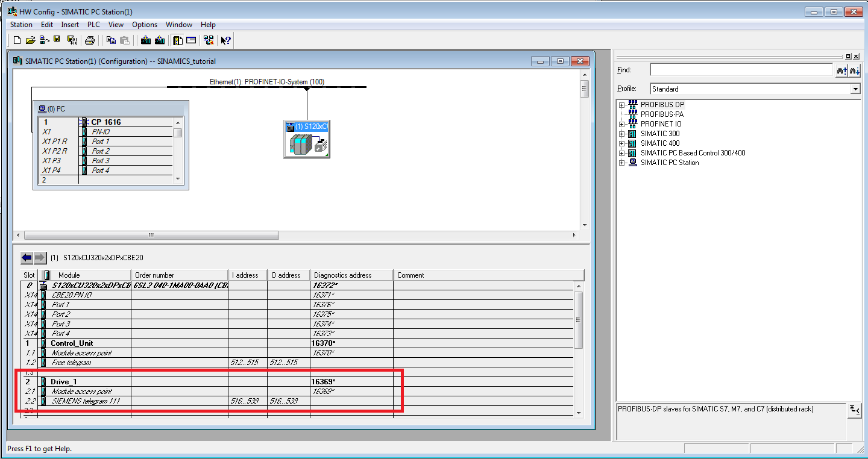Select the Free telegram row

pos(298,363)
